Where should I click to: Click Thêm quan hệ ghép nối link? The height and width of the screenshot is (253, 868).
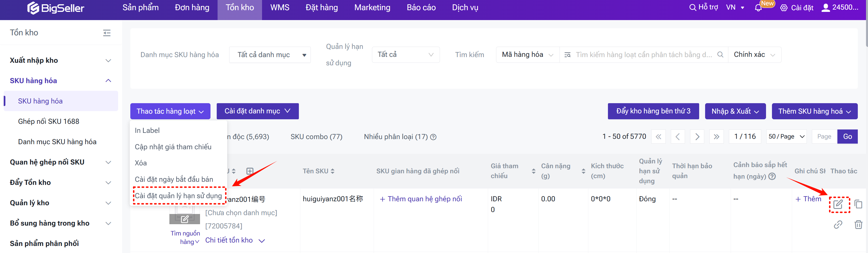click(421, 199)
